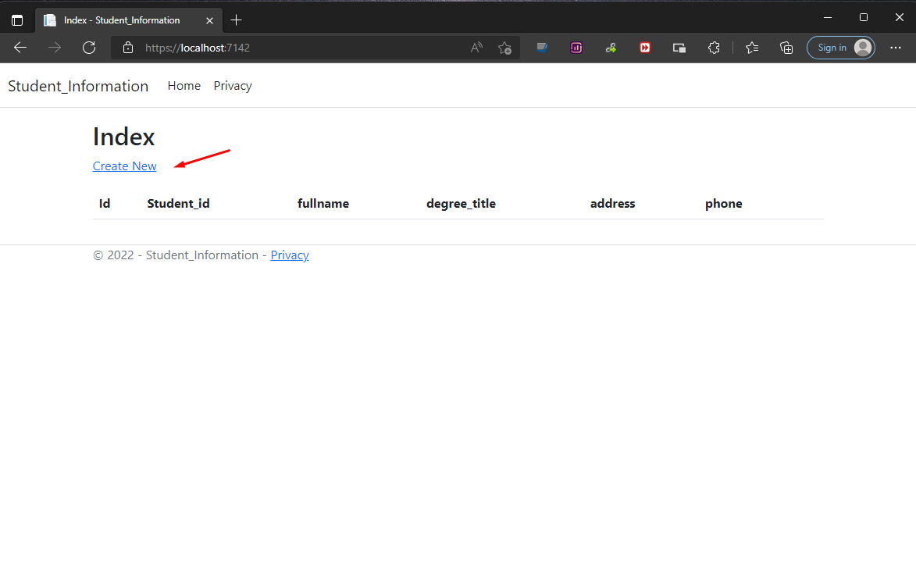
Task: Click the Read aloud icon in address bar
Action: coord(476,48)
